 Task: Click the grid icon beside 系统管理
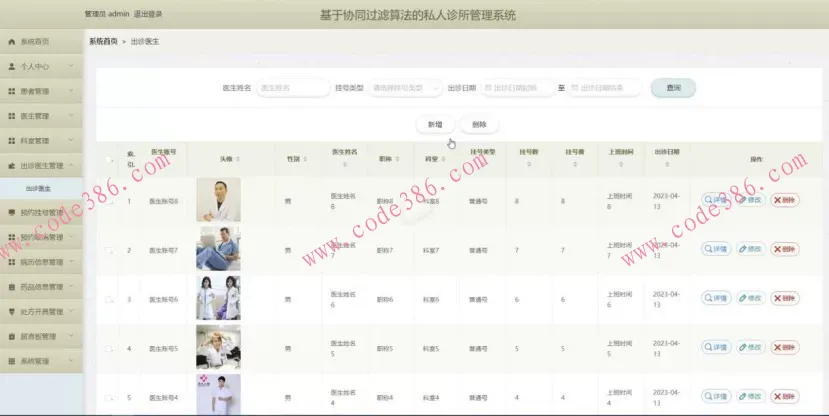point(12,361)
